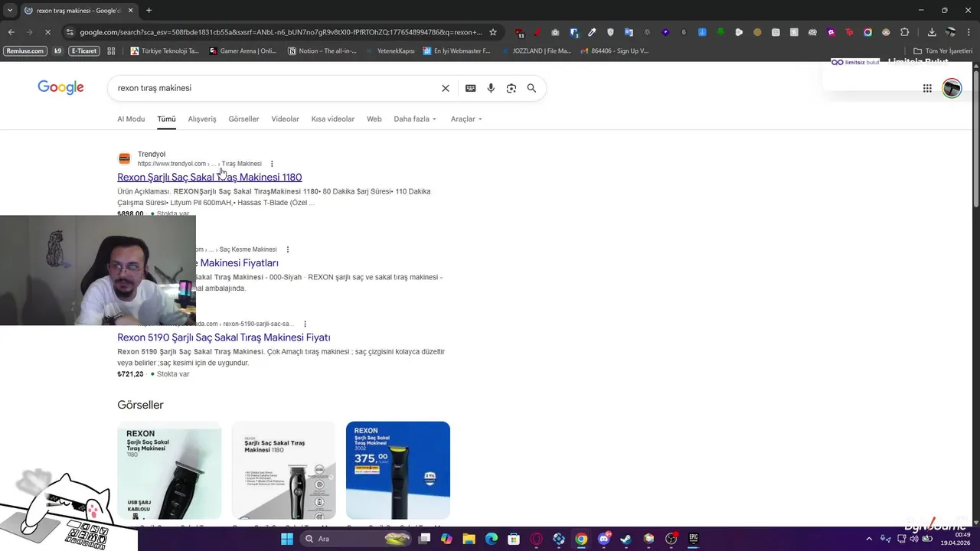The width and height of the screenshot is (980, 551).
Task: Open bookmarks apps grid icon
Action: pyautogui.click(x=111, y=51)
